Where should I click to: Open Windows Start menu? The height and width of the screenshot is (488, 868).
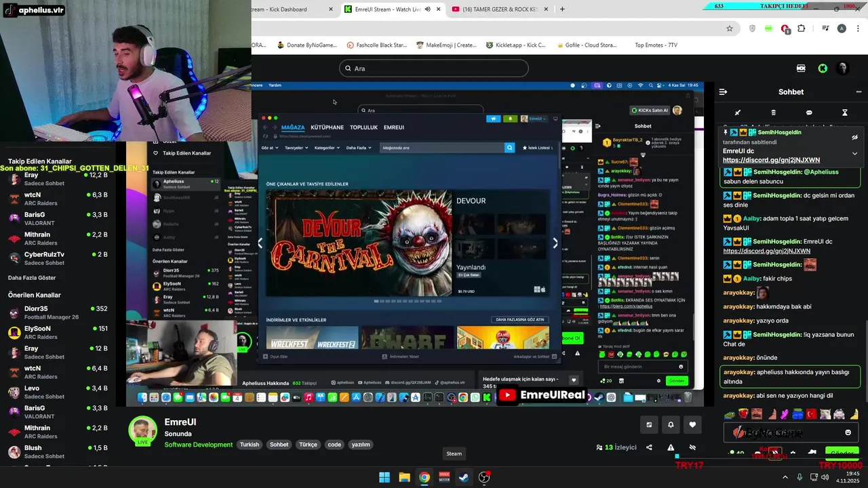click(384, 477)
